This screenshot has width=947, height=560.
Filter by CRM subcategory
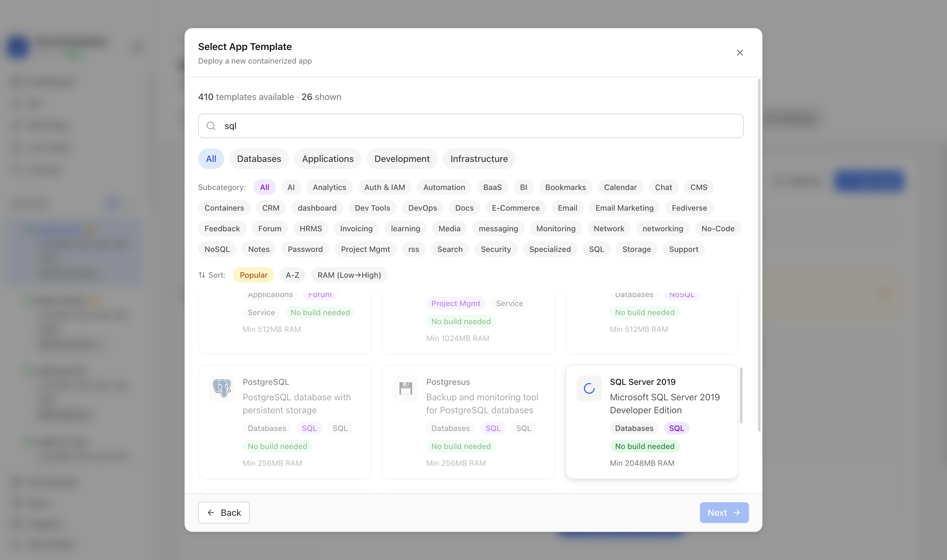(x=271, y=208)
